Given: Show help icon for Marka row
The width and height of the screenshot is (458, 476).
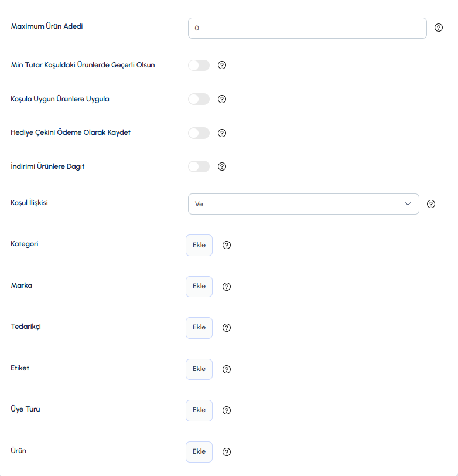Looking at the screenshot, I should [227, 287].
